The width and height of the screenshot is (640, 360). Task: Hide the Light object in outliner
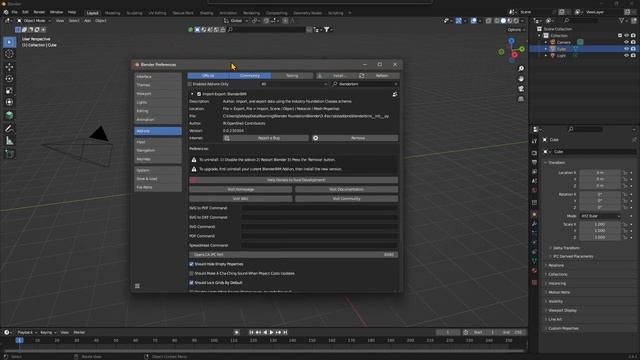coord(627,56)
